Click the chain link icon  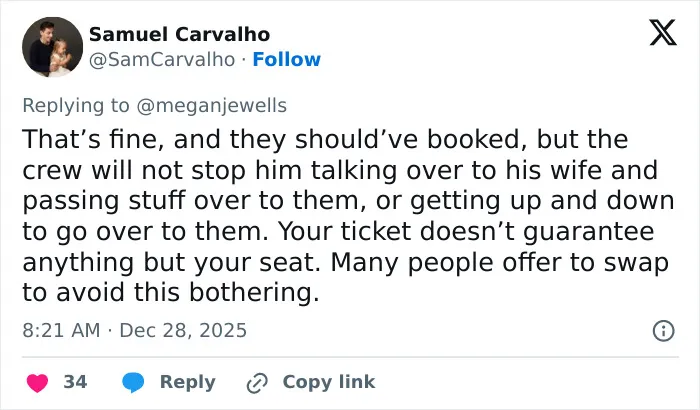coord(257,383)
